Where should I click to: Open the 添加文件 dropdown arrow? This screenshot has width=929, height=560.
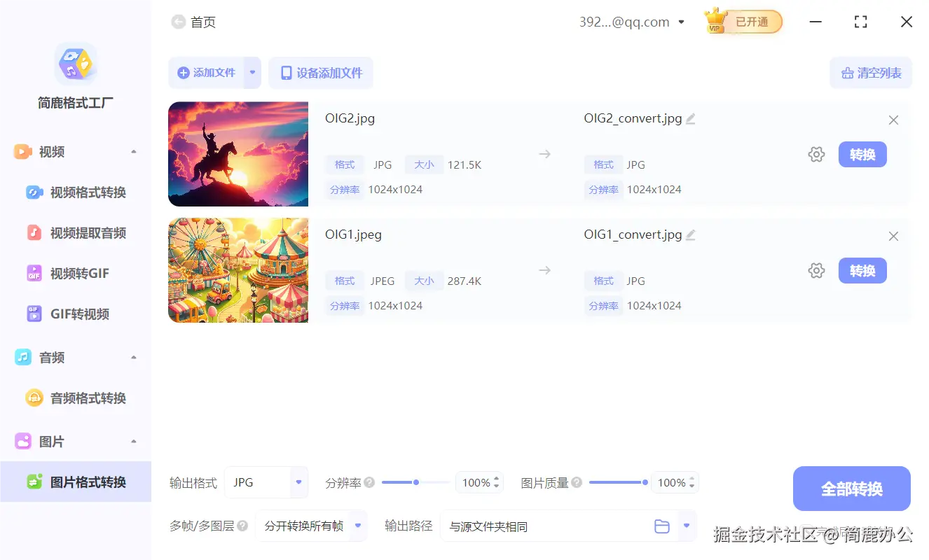pos(252,73)
